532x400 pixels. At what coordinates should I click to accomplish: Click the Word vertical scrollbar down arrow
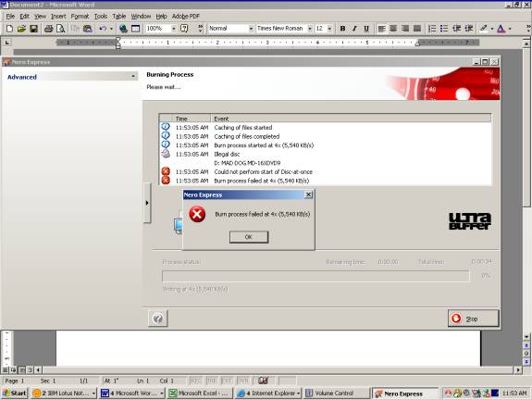526,336
